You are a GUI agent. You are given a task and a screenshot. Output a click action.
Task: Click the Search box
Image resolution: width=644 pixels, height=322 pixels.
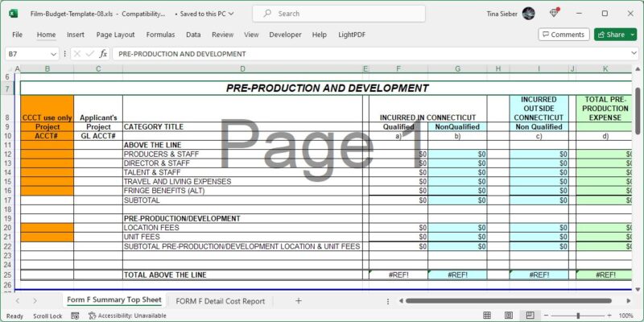pos(339,14)
